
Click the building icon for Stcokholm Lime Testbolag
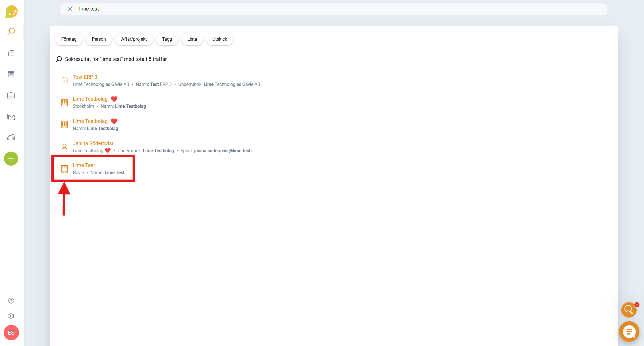65,102
